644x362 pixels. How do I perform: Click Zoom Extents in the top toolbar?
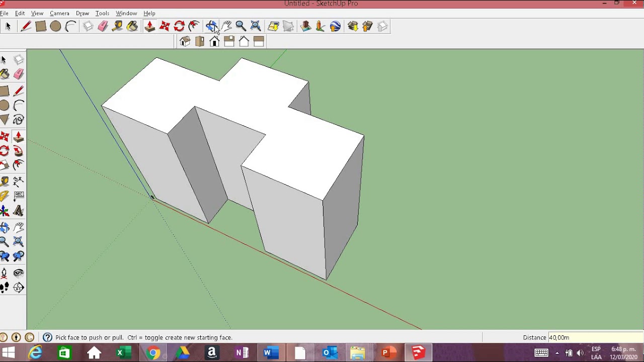click(256, 26)
